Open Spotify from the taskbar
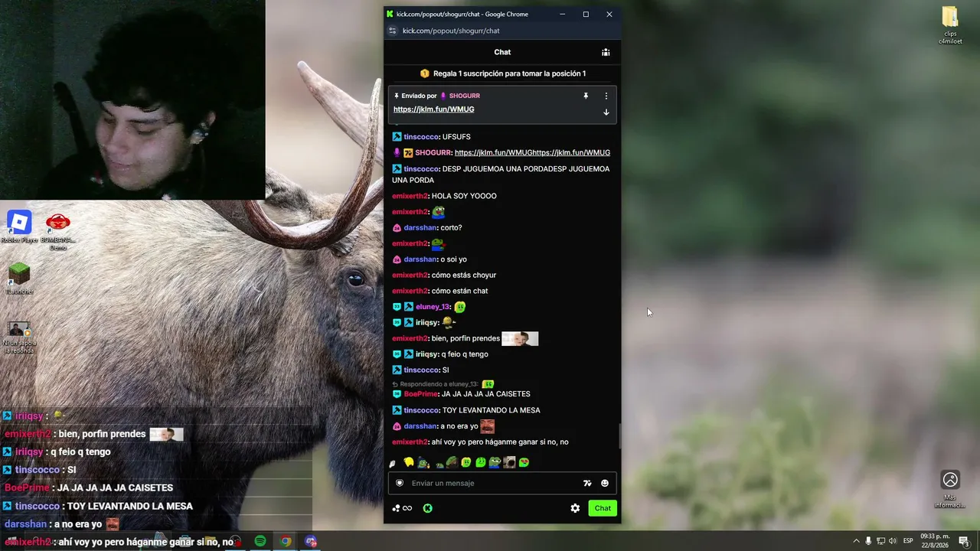 [x=260, y=541]
